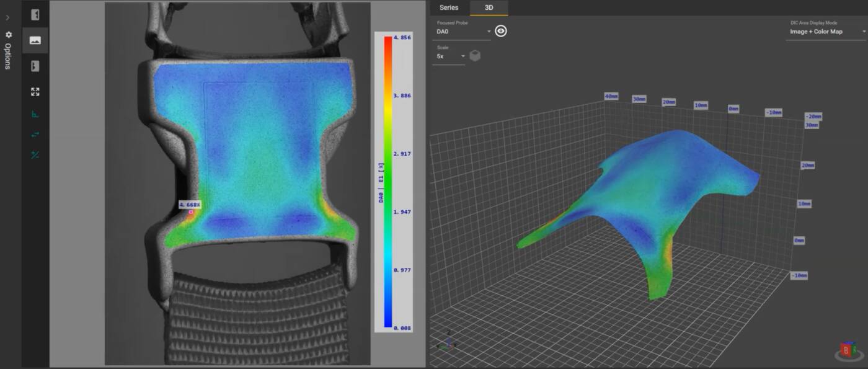Click the 4.668% probe marker on the buckle
This screenshot has width=868, height=369.
tap(191, 212)
